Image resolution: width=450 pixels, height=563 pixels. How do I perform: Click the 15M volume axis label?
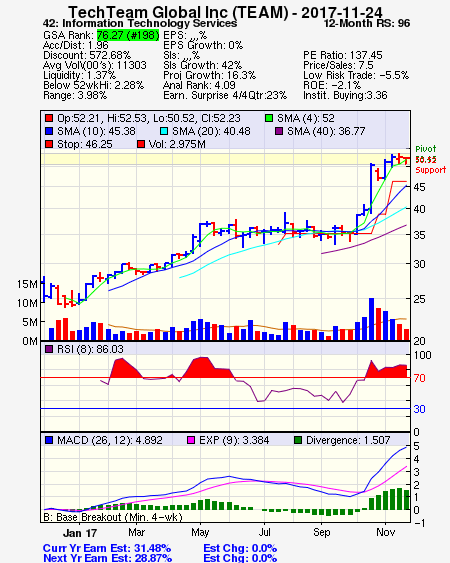pyautogui.click(x=27, y=284)
